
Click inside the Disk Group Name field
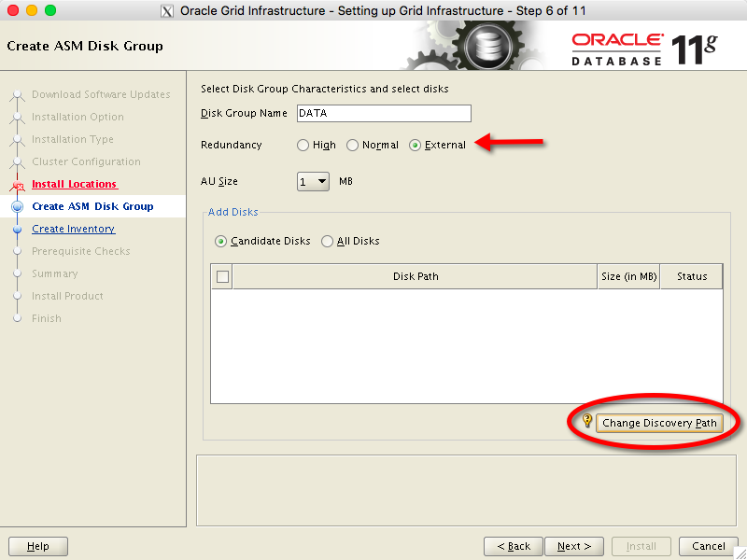(383, 113)
